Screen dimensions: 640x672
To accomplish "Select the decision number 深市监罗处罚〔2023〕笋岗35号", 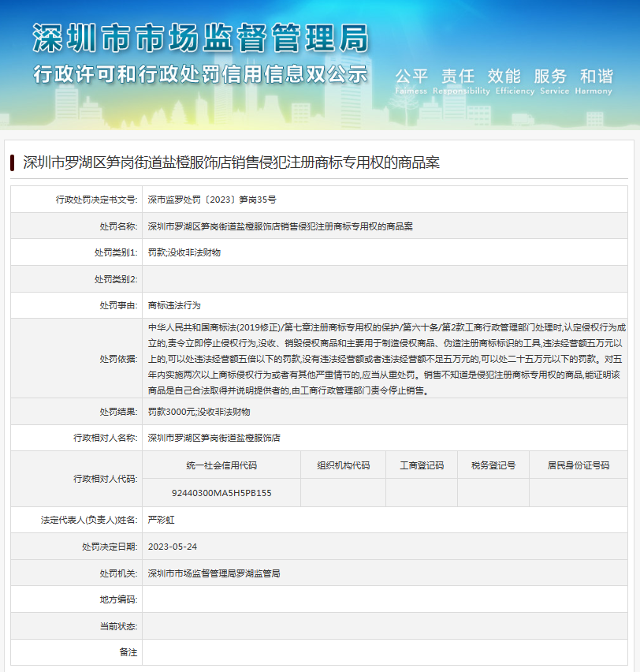I will (x=212, y=200).
